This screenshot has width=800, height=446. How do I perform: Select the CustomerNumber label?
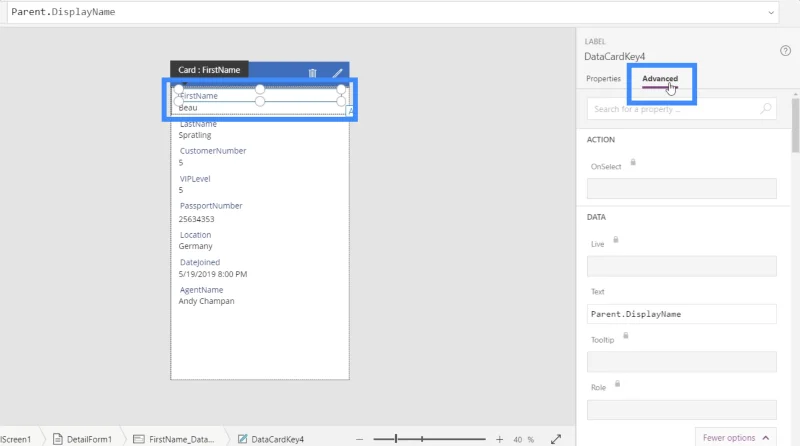point(213,151)
